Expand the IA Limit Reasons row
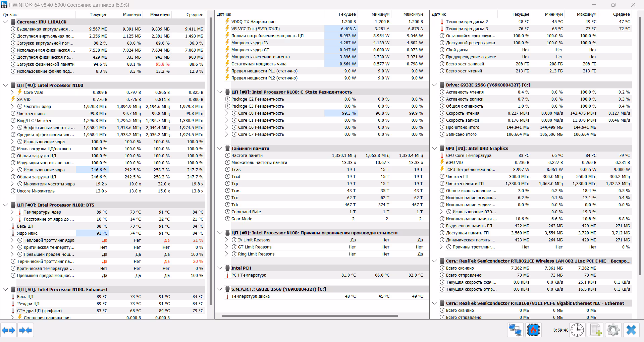The height and width of the screenshot is (342, 644). pos(227,240)
